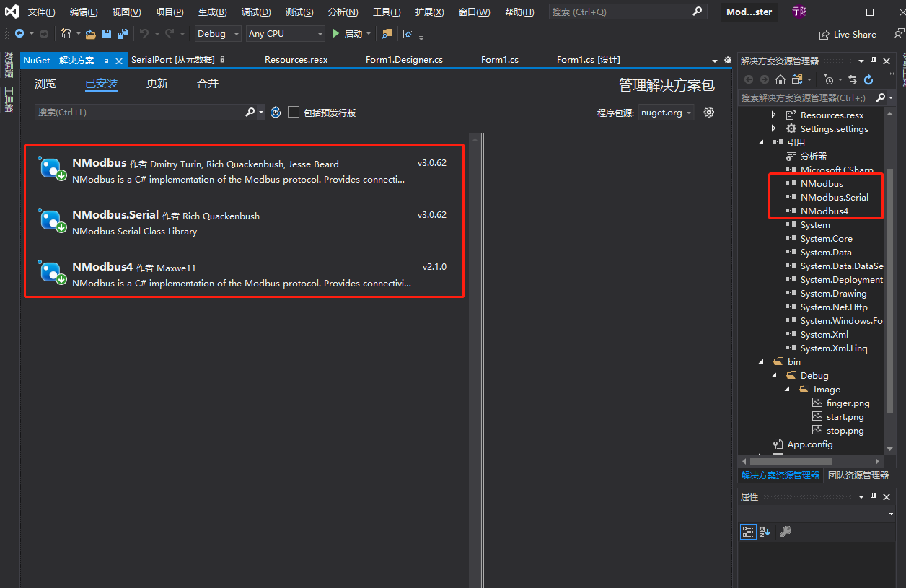Close the NuGet solution tab
This screenshot has width=906, height=588.
click(120, 61)
